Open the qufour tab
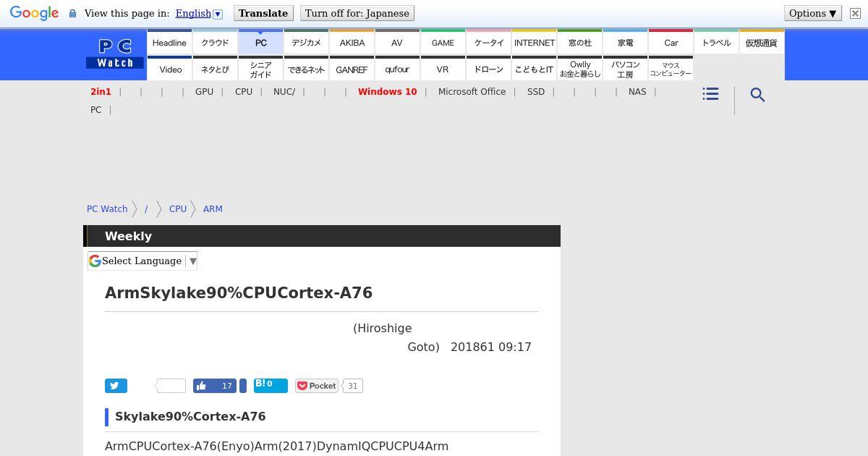 pos(397,69)
